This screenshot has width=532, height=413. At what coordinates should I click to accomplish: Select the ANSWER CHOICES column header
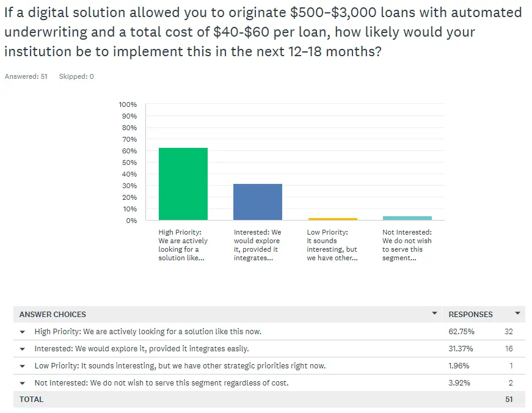tap(53, 314)
